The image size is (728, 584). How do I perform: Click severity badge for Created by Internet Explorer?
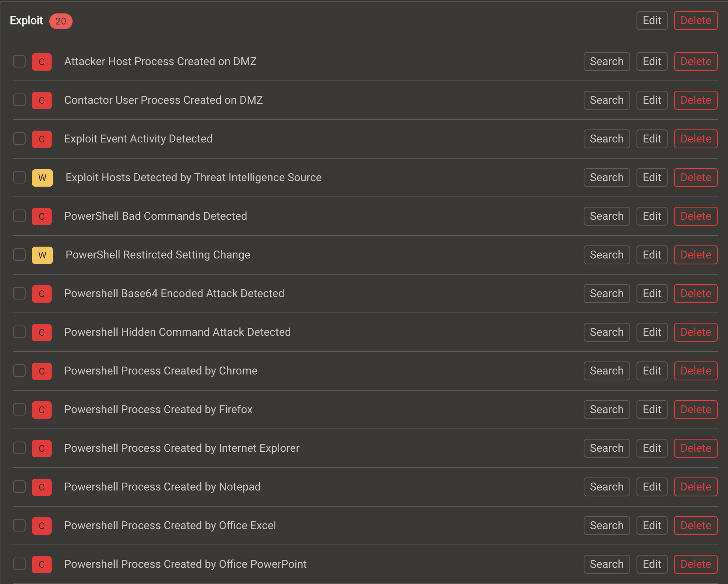click(42, 448)
